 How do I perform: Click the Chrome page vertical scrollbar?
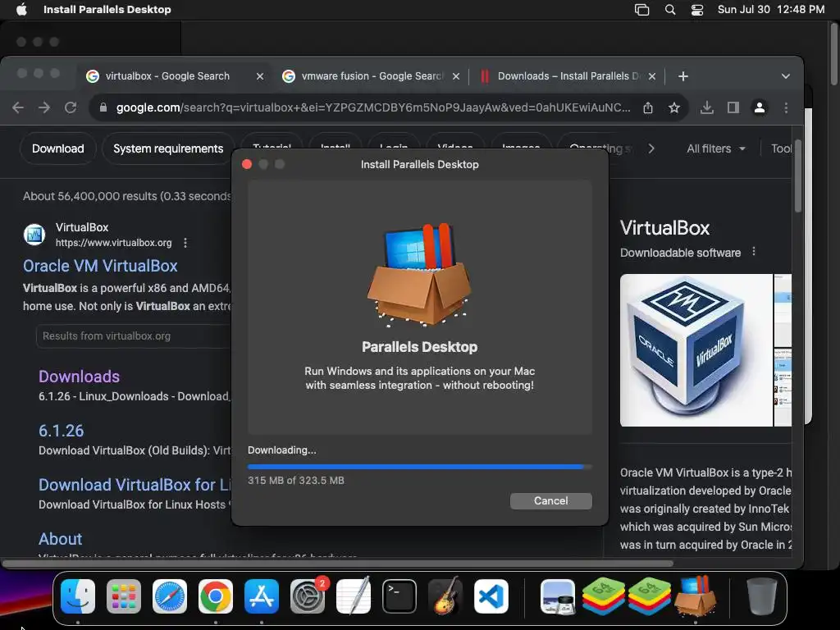tap(797, 177)
